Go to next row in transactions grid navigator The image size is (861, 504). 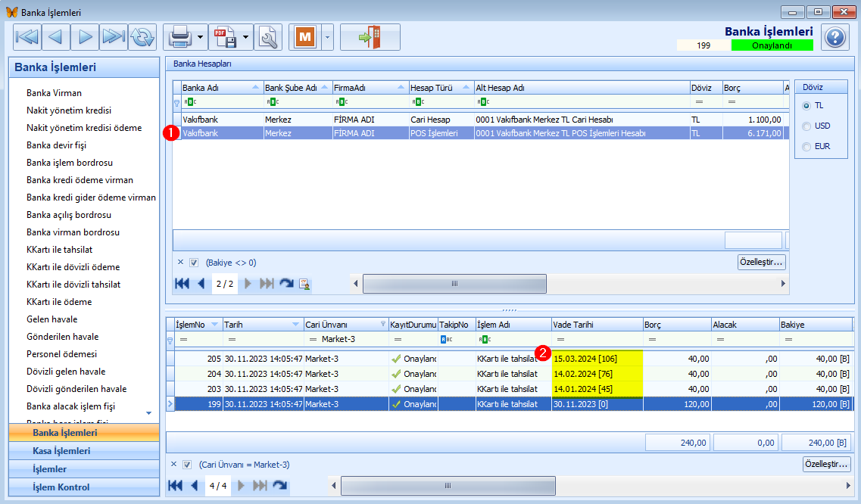[x=241, y=485]
